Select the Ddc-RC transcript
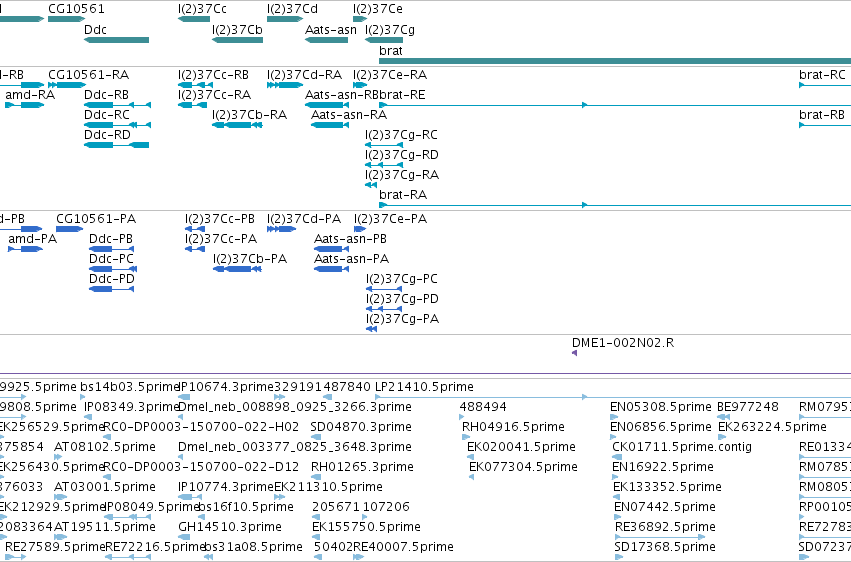 (x=117, y=125)
